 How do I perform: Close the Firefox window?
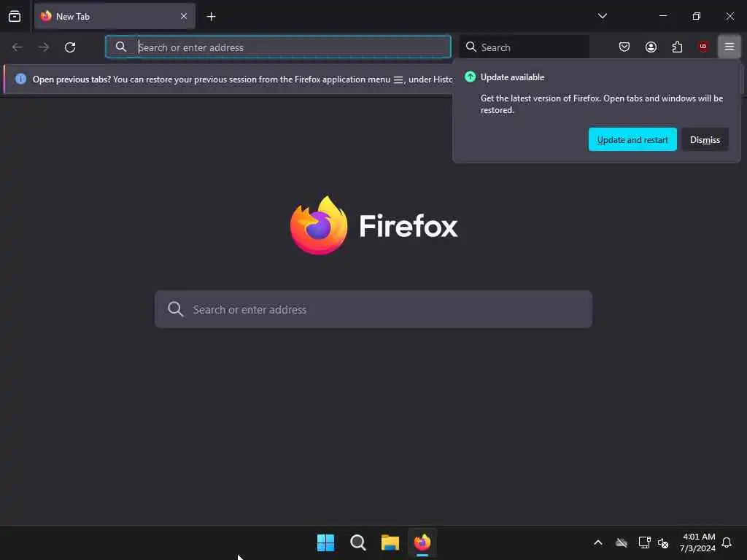tap(729, 16)
